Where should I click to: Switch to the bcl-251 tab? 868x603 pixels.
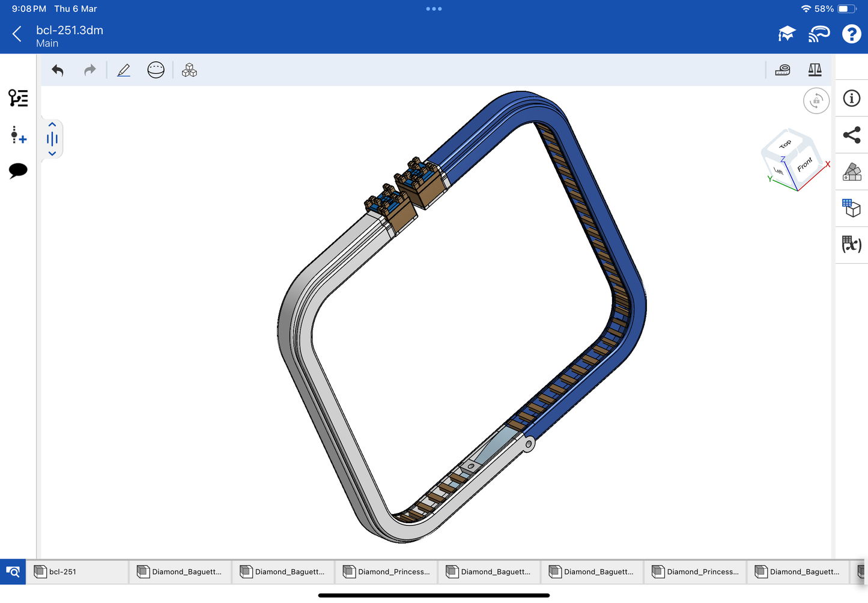click(77, 572)
